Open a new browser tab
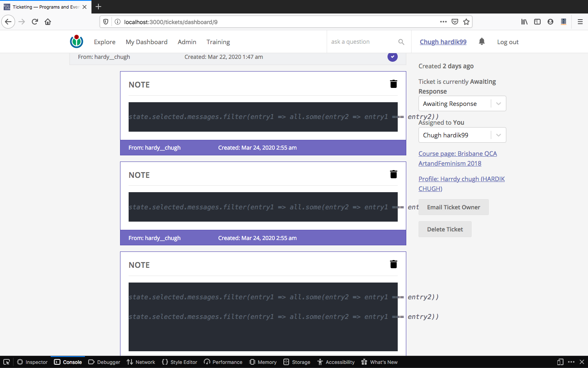The width and height of the screenshot is (588, 368). (x=98, y=7)
